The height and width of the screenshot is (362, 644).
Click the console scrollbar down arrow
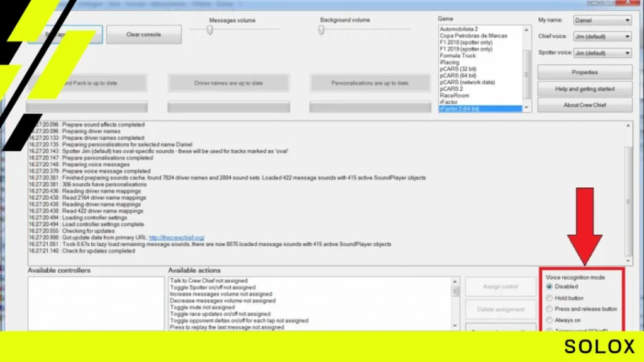[x=628, y=261]
